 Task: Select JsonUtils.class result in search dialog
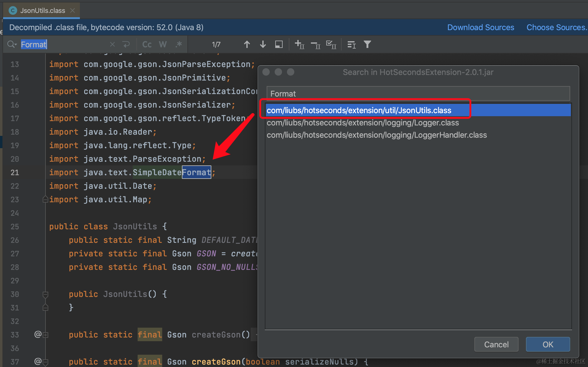tap(418, 110)
